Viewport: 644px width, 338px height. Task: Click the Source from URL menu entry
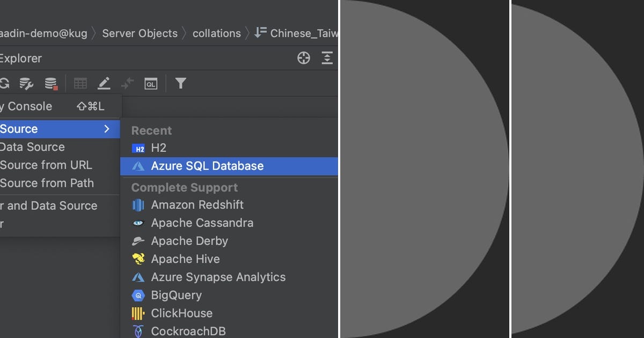click(46, 165)
